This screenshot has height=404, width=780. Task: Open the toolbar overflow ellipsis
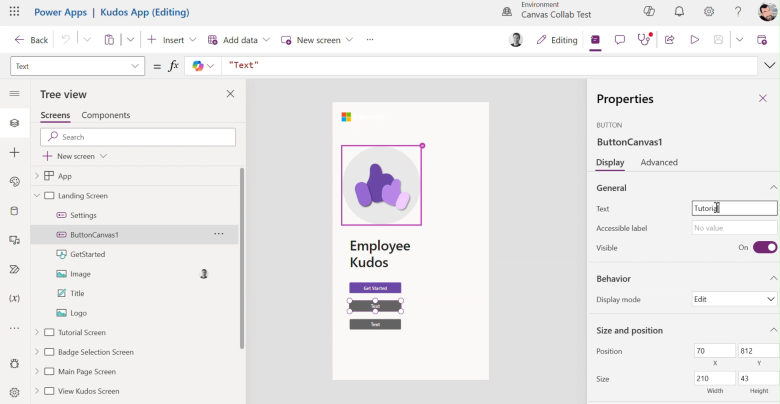pyautogui.click(x=370, y=40)
